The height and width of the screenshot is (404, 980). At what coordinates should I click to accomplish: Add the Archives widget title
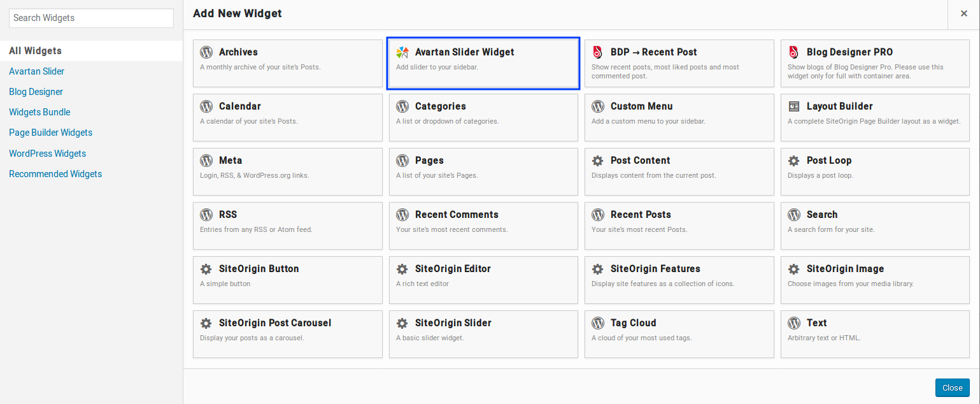pos(238,52)
